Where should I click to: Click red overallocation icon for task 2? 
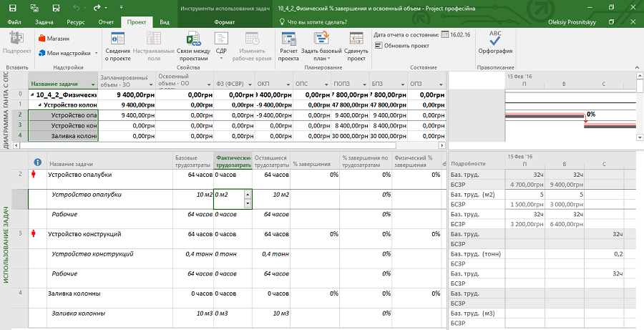[34, 175]
